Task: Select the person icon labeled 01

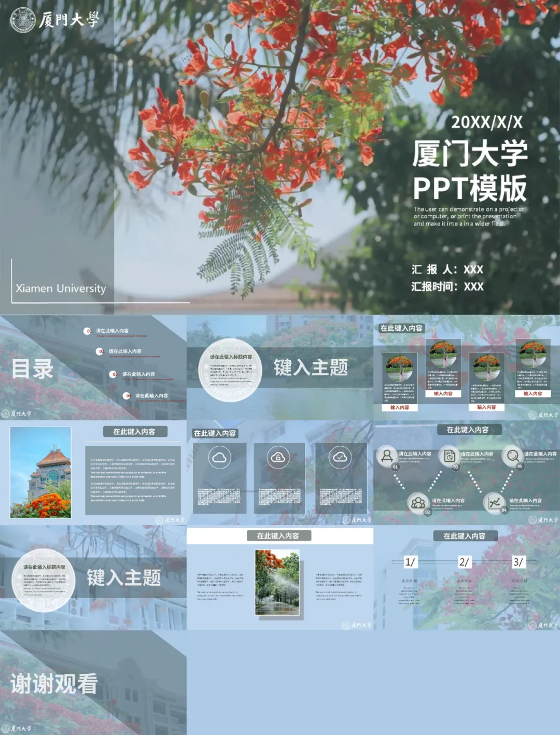Action: 387,456
